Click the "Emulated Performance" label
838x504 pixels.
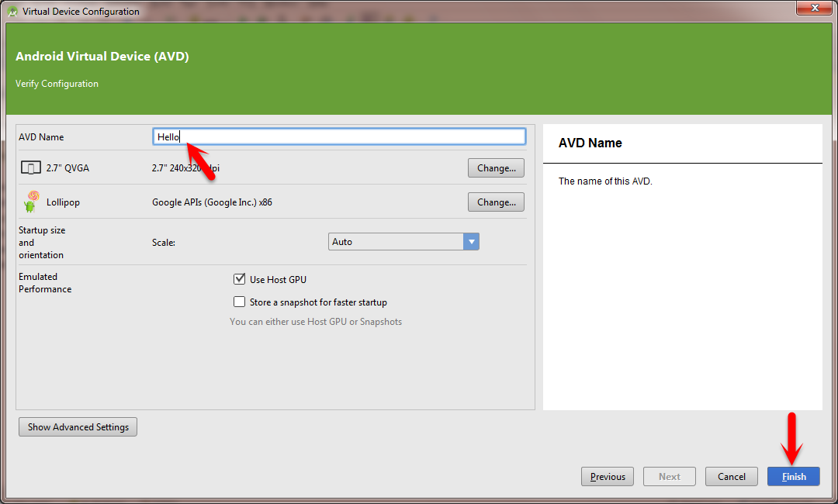click(45, 283)
